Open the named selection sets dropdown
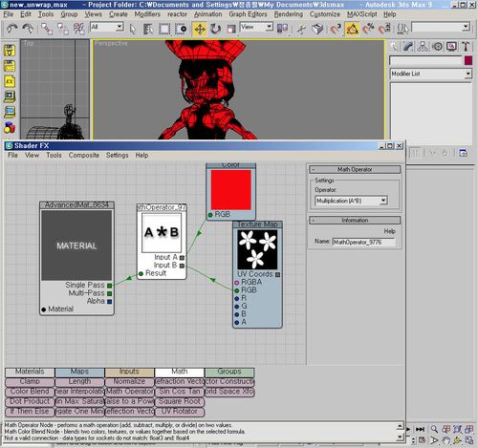 coord(441,27)
